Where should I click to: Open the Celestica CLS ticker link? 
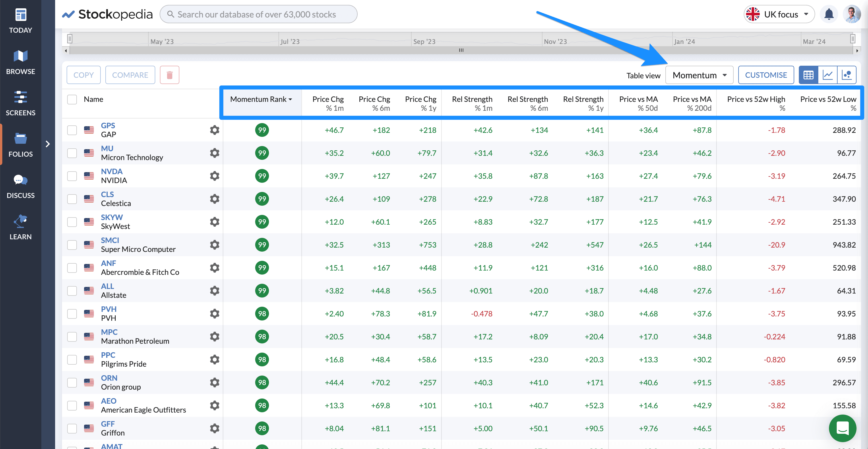107,194
